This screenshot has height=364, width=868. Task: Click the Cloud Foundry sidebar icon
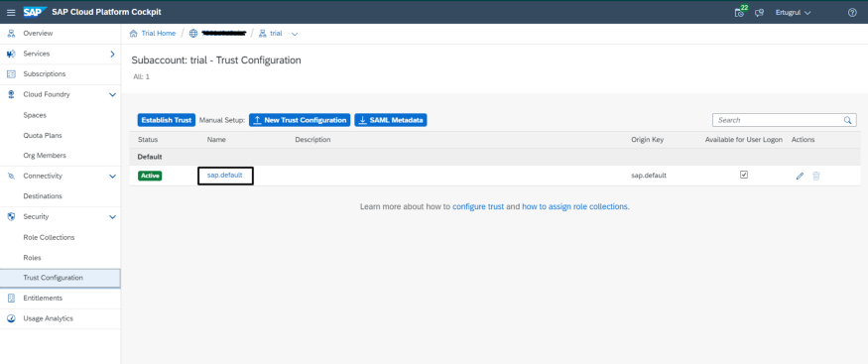tap(11, 94)
